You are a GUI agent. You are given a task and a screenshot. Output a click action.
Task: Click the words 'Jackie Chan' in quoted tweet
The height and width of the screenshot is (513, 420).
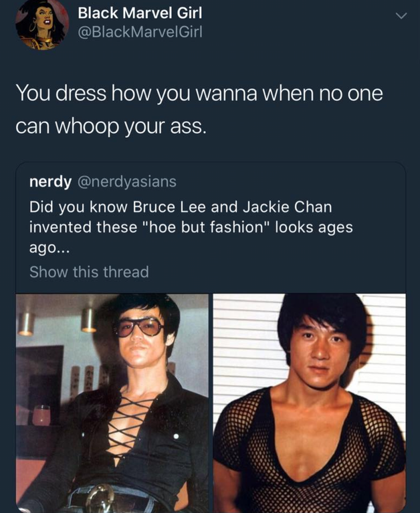[287, 207]
